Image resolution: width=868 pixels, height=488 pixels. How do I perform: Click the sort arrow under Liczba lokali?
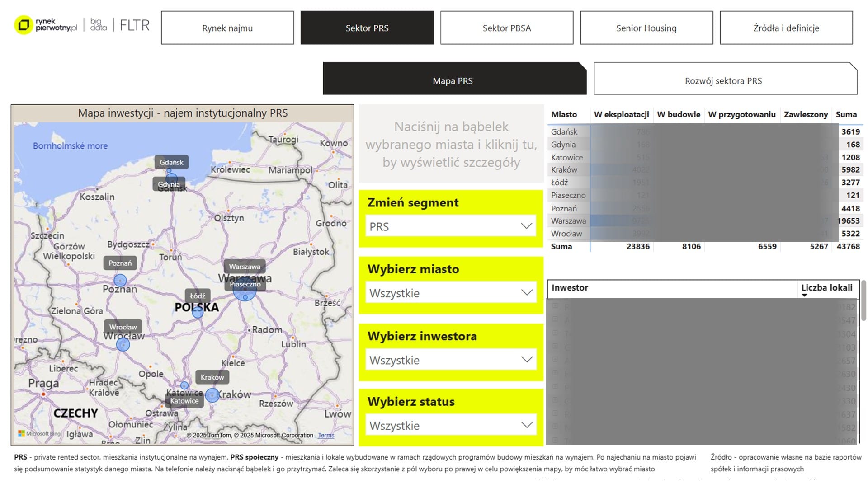804,296
